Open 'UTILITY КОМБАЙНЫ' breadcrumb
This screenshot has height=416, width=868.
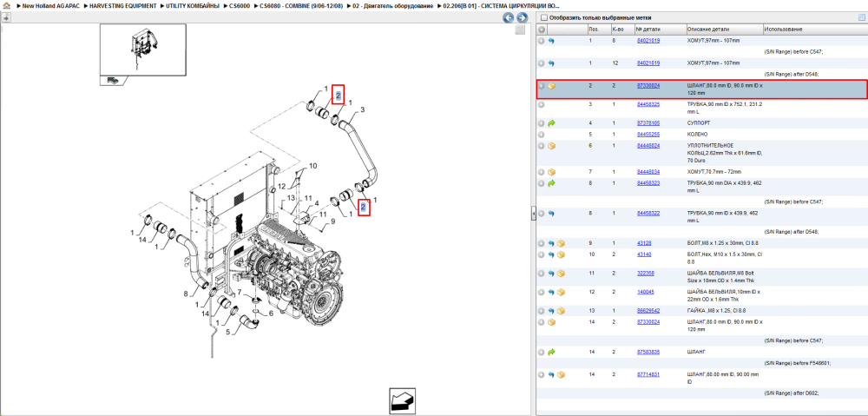(193, 5)
